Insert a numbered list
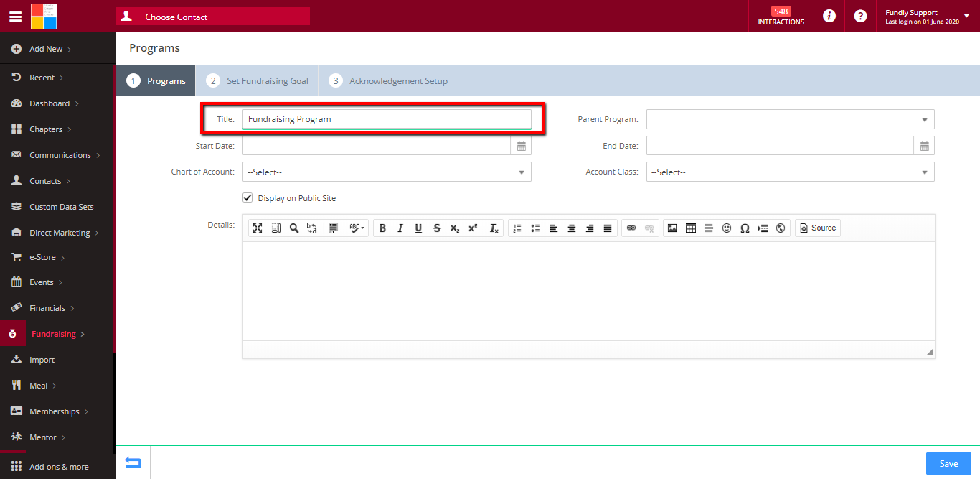This screenshot has height=479, width=980. [517, 228]
